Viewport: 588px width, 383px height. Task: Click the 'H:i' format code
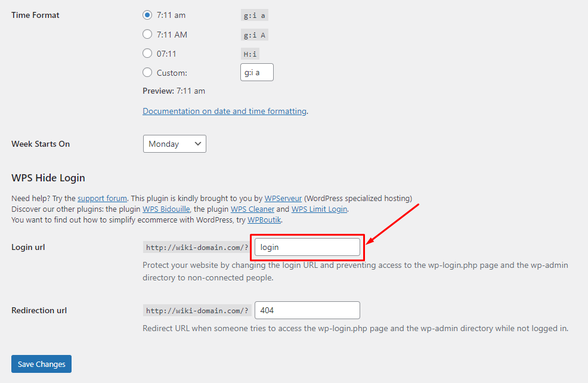coord(250,54)
